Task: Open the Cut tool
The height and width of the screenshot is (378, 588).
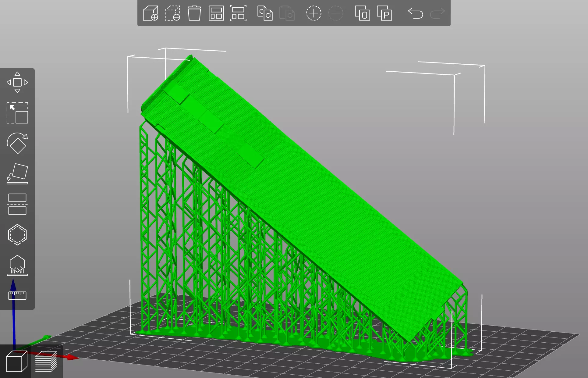Action: click(x=17, y=204)
